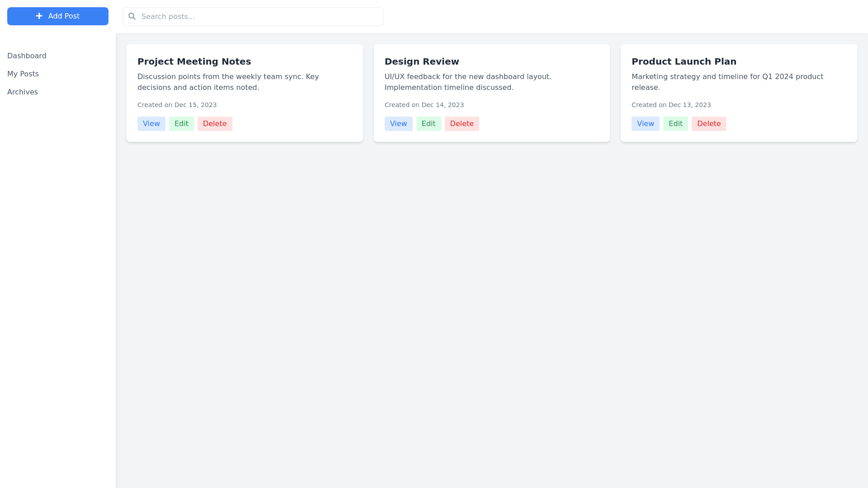This screenshot has width=868, height=488.
Task: View the Product Launch Plan post
Action: [x=645, y=124]
